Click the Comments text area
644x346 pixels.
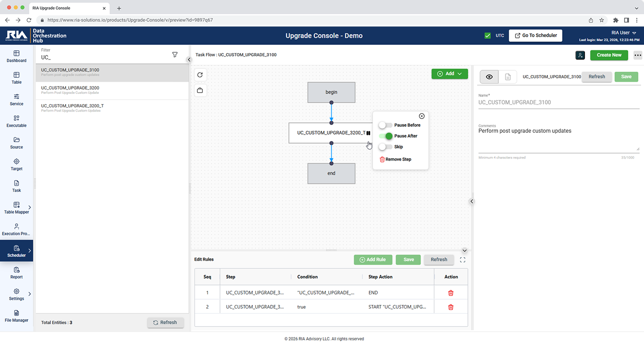pyautogui.click(x=559, y=139)
